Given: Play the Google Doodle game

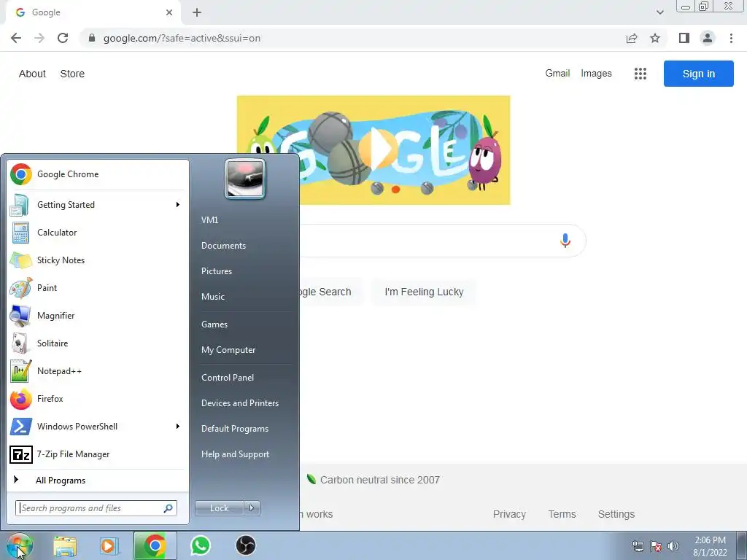Looking at the screenshot, I should tap(379, 150).
